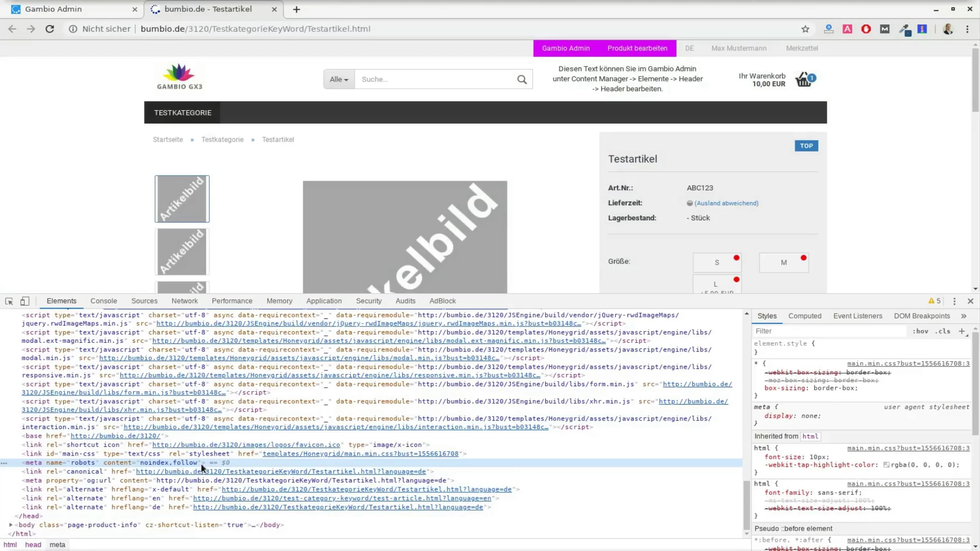This screenshot has width=980, height=551.
Task: Click the Suche search input field
Action: 434,80
